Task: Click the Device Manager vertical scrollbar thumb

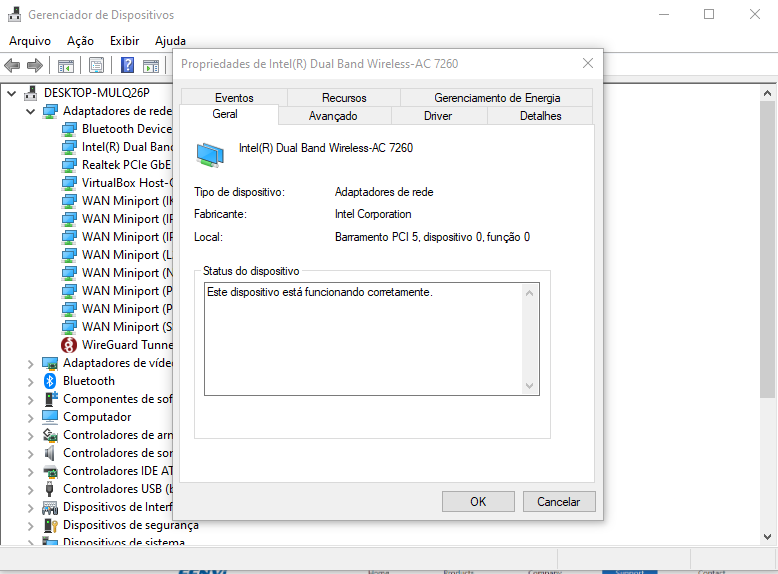Action: point(767,249)
